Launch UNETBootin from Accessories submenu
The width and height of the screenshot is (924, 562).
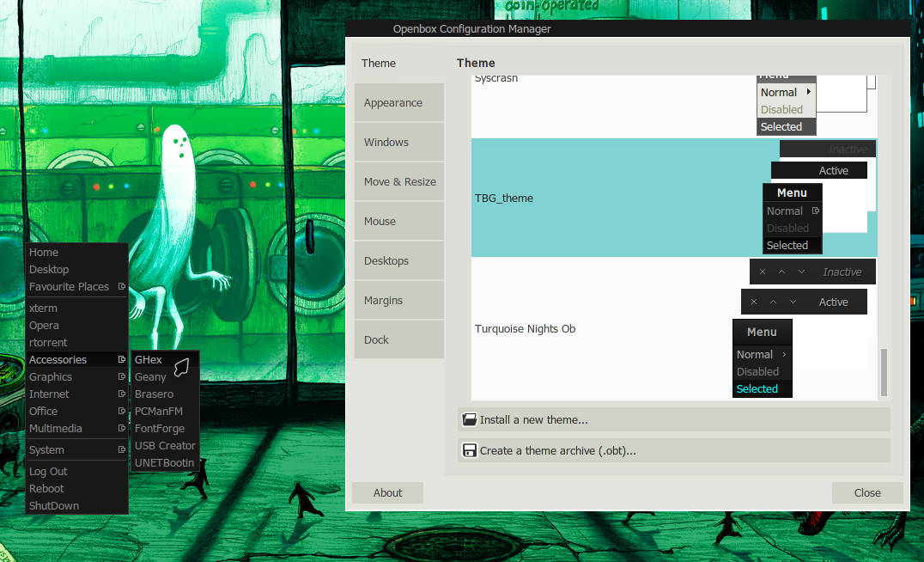(x=164, y=463)
